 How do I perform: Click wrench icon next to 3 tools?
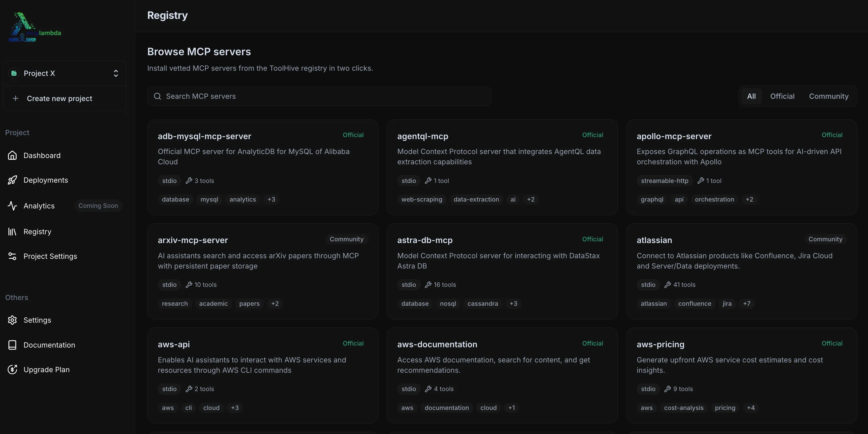[189, 181]
